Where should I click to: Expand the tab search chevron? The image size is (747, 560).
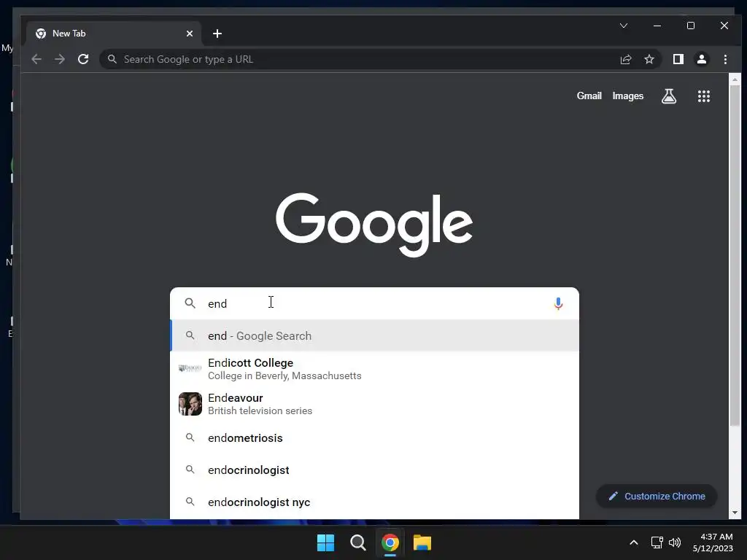pos(624,26)
